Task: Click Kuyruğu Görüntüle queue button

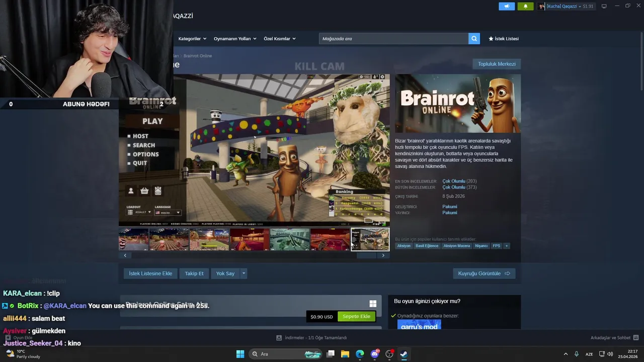Action: (484, 274)
